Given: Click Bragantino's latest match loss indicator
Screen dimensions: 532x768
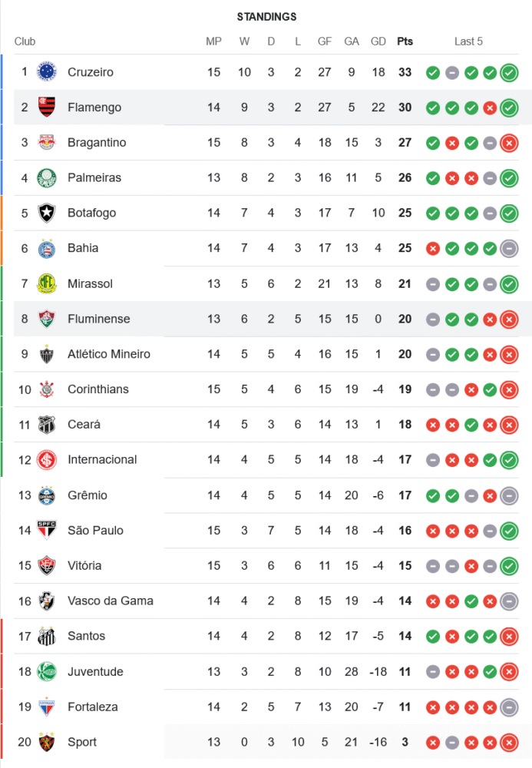Looking at the screenshot, I should (508, 143).
